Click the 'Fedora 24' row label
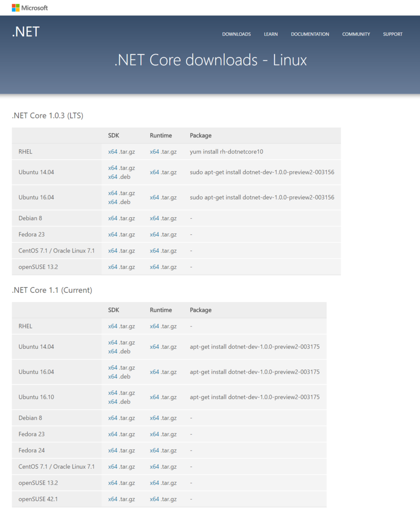Screen dimensions: 420x516 32,450
